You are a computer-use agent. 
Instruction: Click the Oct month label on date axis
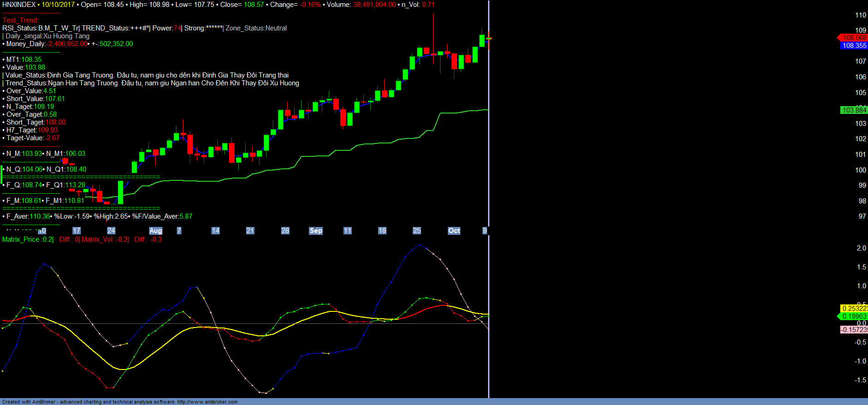(x=454, y=231)
